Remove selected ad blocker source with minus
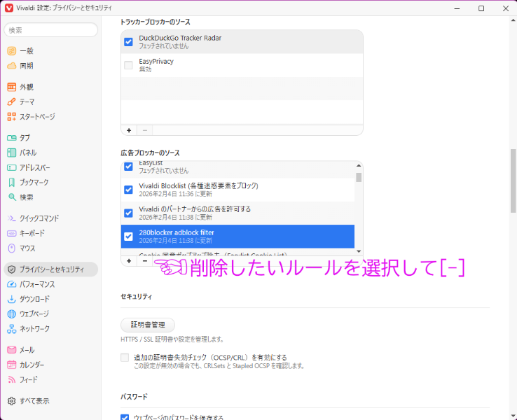This screenshot has height=420, width=517. [144, 260]
